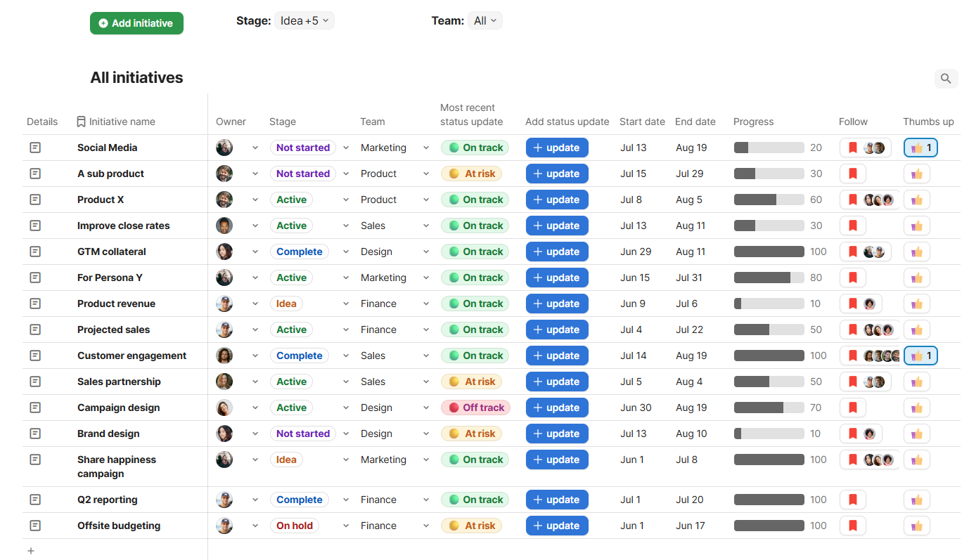969x560 pixels.
Task: Add a status update for Projected sales
Action: point(557,329)
